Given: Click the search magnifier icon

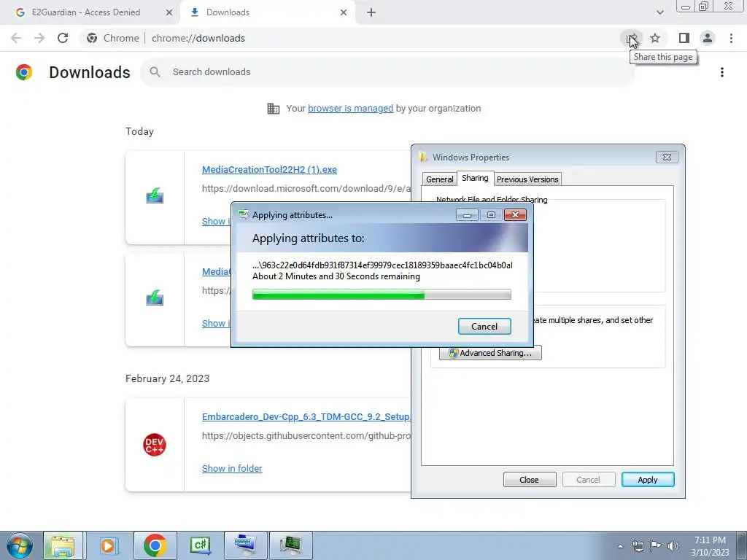Looking at the screenshot, I should pos(155,72).
